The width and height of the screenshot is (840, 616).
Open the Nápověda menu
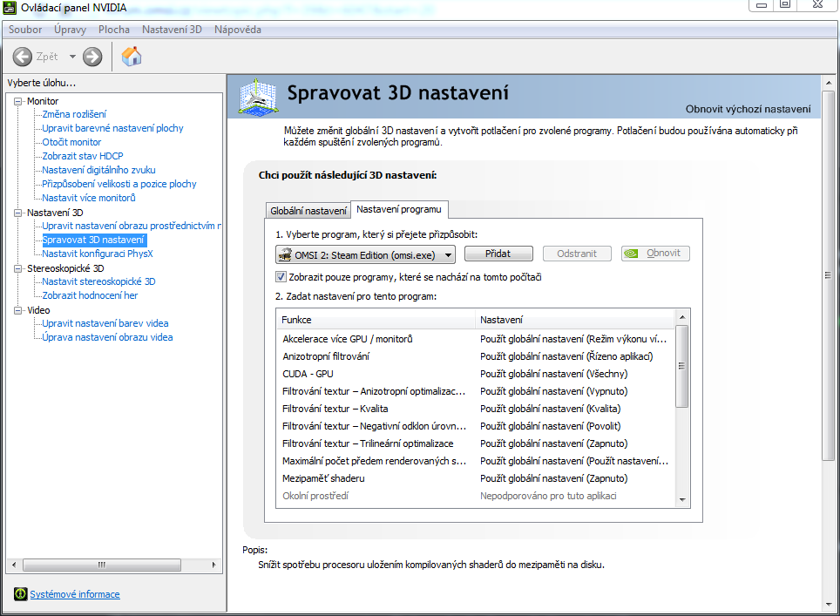click(x=237, y=30)
